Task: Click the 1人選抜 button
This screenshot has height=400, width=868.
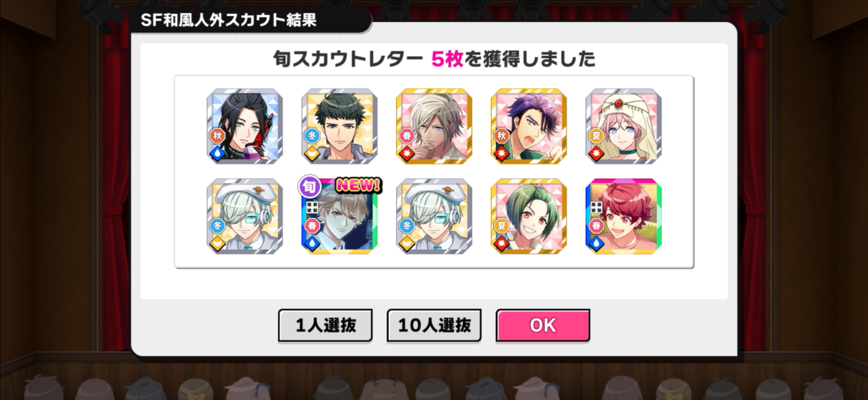Action: 325,325
